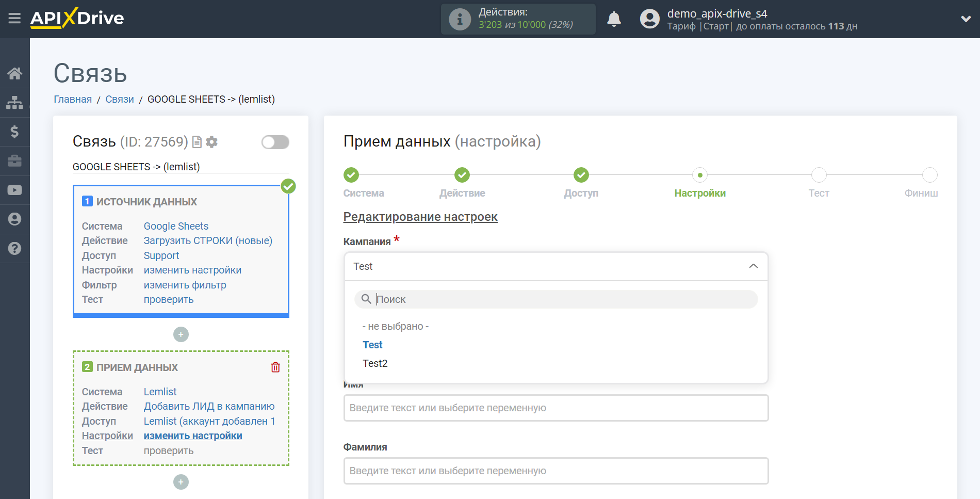980x499 pixels.
Task: Open the Lemlist system link
Action: (160, 392)
